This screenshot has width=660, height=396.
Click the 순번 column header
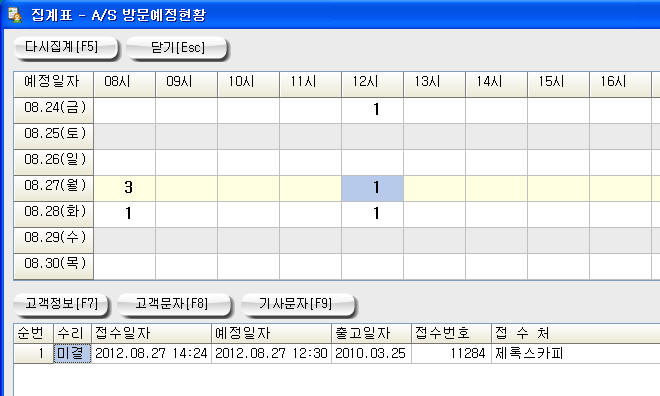tap(33, 333)
